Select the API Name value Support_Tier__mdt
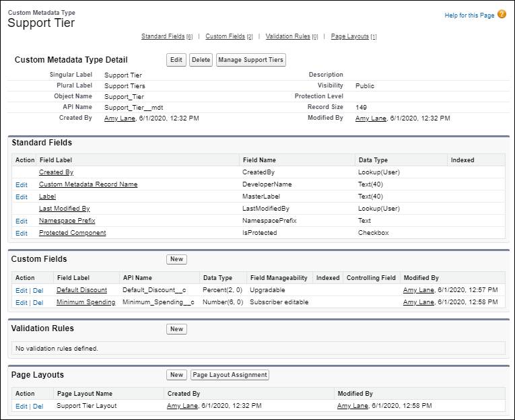515x420 pixels. [x=134, y=108]
